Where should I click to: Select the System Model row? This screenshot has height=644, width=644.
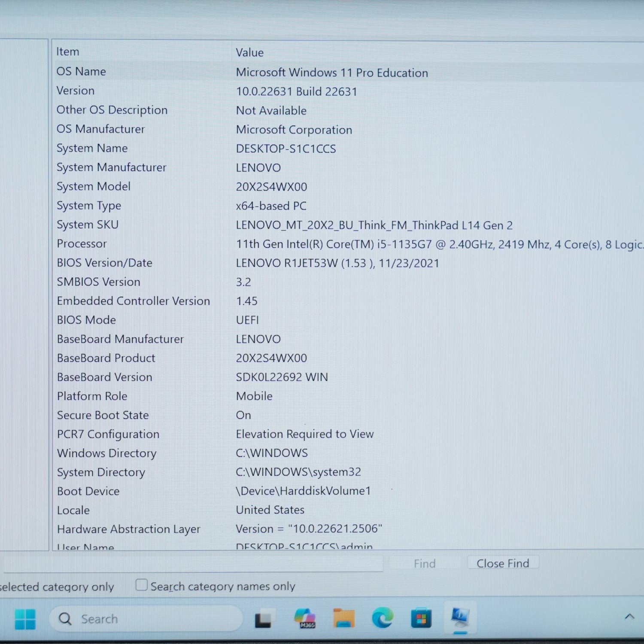[x=348, y=186]
